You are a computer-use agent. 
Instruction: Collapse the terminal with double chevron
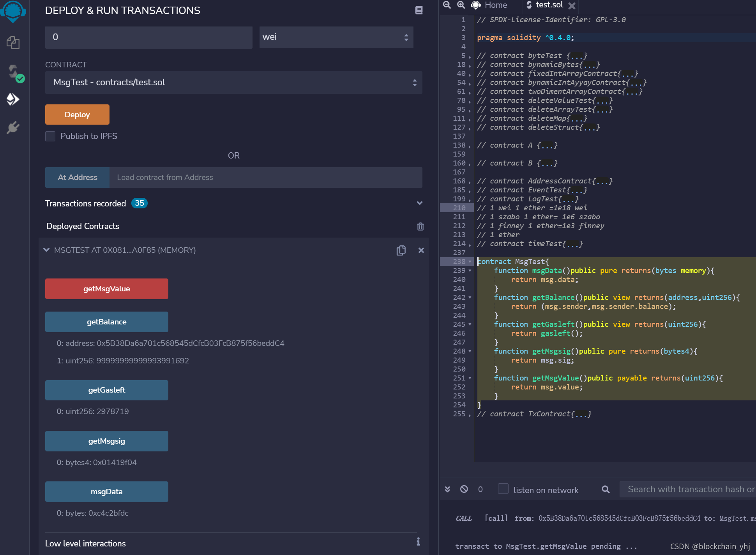447,489
